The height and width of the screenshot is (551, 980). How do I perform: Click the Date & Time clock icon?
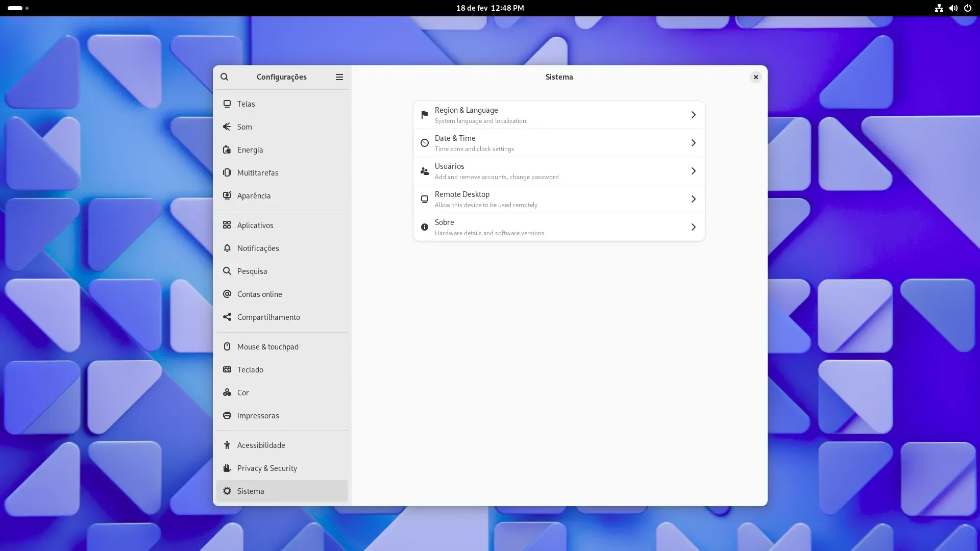(425, 143)
